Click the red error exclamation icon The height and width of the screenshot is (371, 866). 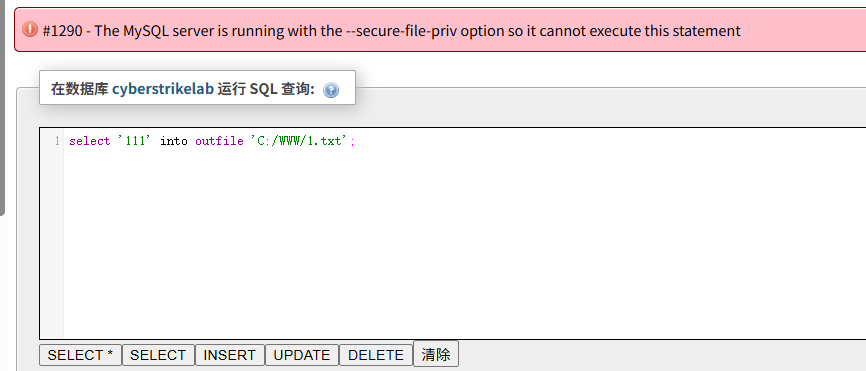tap(30, 29)
